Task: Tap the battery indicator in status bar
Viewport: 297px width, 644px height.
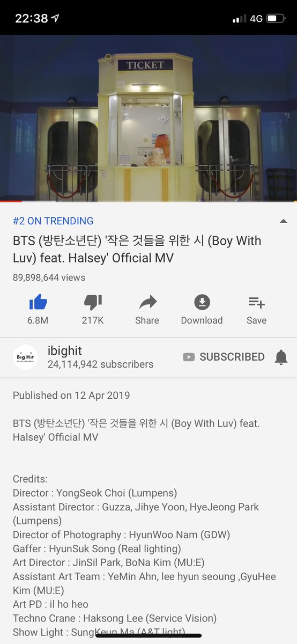Action: [x=275, y=18]
